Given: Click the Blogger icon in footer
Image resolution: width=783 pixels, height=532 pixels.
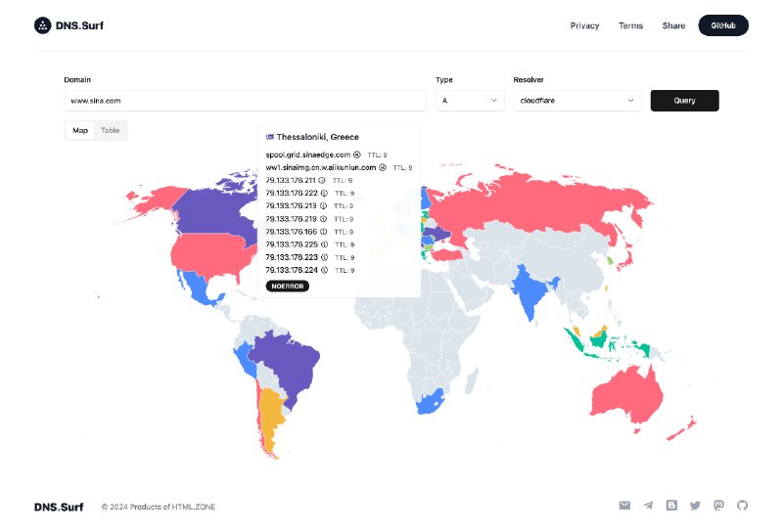Looking at the screenshot, I should click(671, 506).
